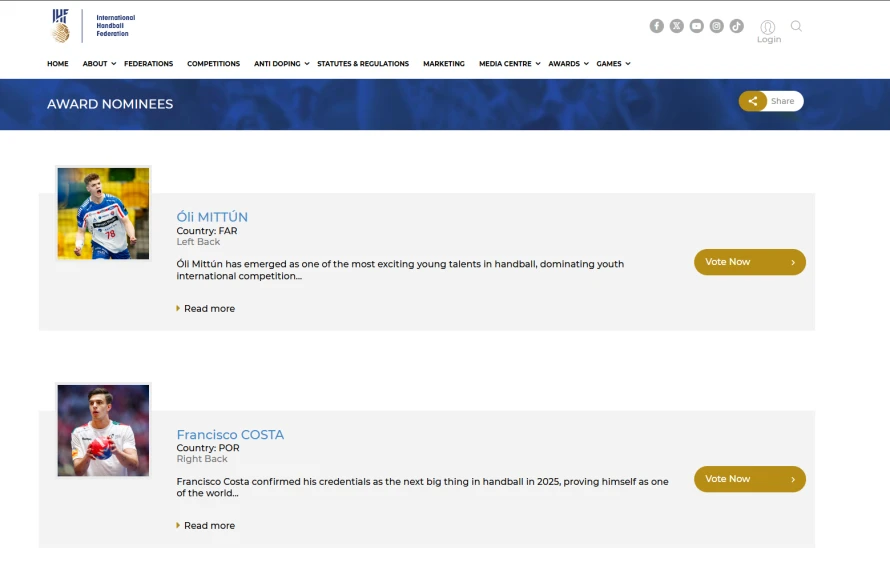The height and width of the screenshot is (570, 890).
Task: Expand the Games dropdown menu
Action: click(x=613, y=64)
